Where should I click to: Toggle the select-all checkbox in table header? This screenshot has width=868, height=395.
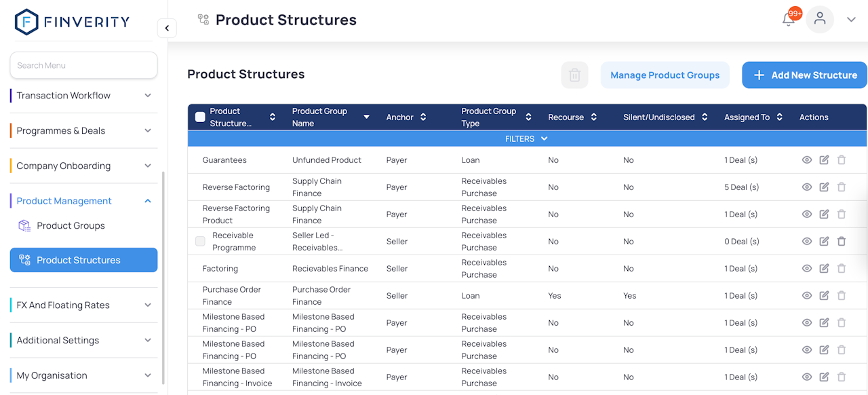coord(200,117)
